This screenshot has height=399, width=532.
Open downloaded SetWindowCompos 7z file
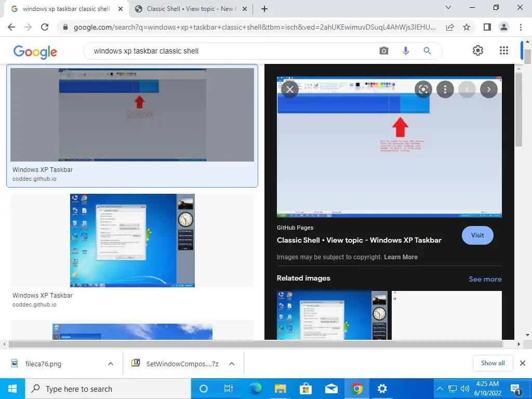click(x=182, y=364)
